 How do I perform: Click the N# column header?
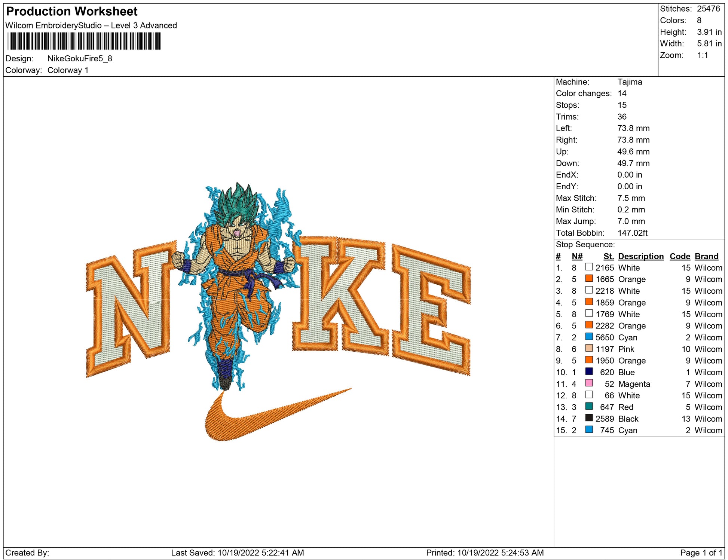(577, 256)
